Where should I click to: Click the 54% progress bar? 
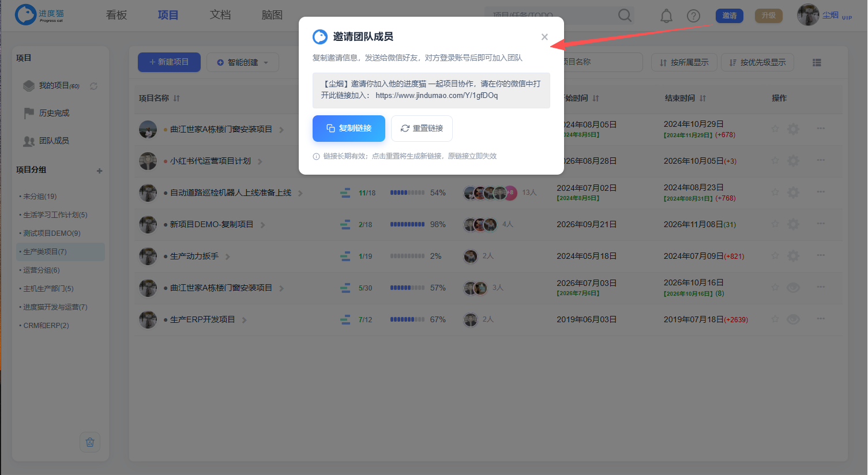pos(407,193)
